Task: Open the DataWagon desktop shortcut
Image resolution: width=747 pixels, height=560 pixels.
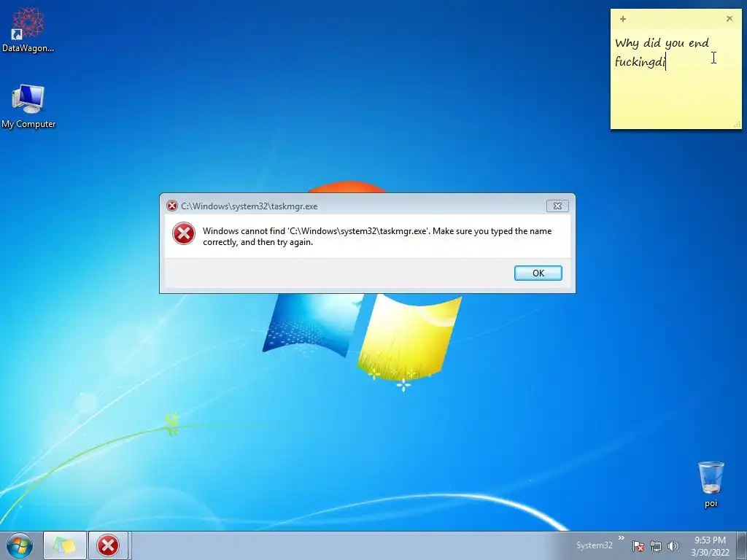Action: pyautogui.click(x=28, y=29)
